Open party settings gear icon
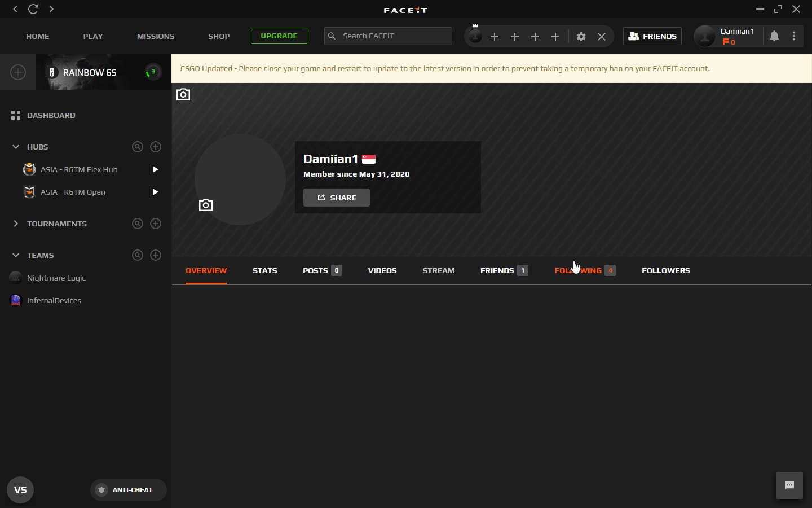Image resolution: width=812 pixels, height=508 pixels. pyautogui.click(x=581, y=37)
